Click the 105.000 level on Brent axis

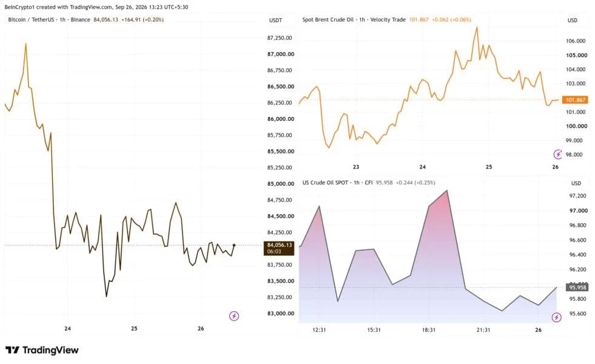(576, 55)
